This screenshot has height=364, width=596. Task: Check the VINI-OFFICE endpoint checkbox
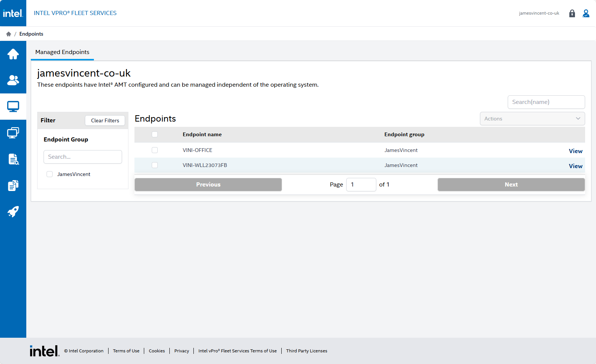155,150
